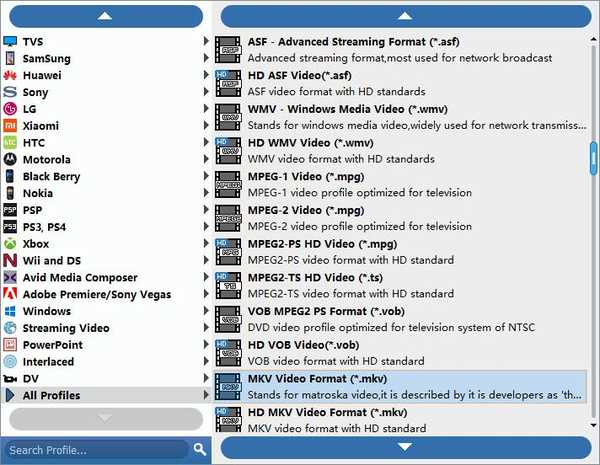The image size is (600, 465).
Task: Click the Motorola logo icon
Action: click(x=10, y=159)
